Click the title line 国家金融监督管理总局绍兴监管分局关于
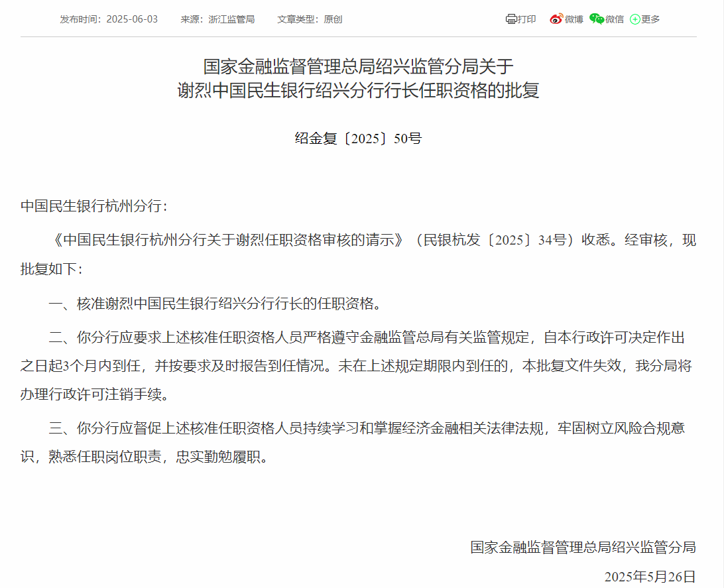 [x=358, y=66]
